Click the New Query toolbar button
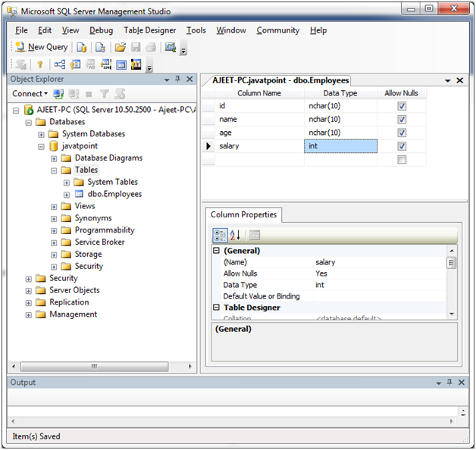This screenshot has width=476, height=450. click(x=42, y=47)
